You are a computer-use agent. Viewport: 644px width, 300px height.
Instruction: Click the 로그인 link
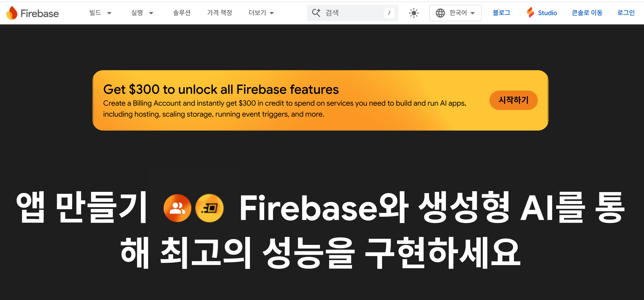pos(626,13)
